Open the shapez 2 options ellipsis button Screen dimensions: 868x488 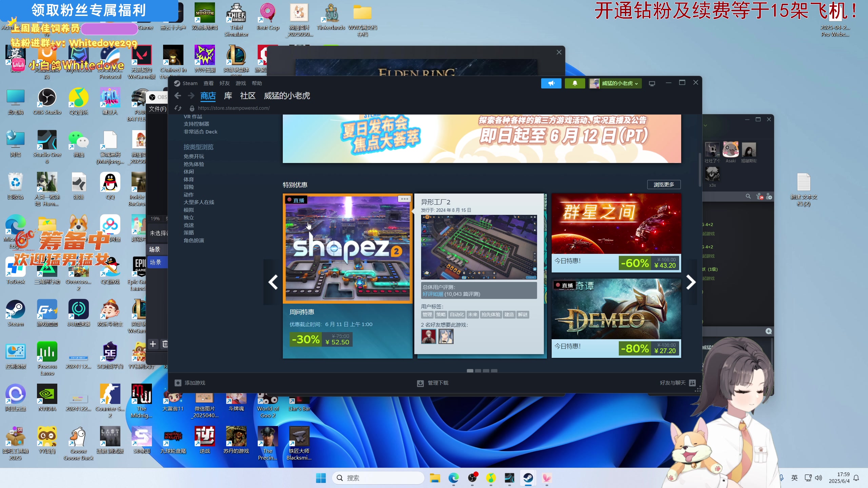(404, 199)
